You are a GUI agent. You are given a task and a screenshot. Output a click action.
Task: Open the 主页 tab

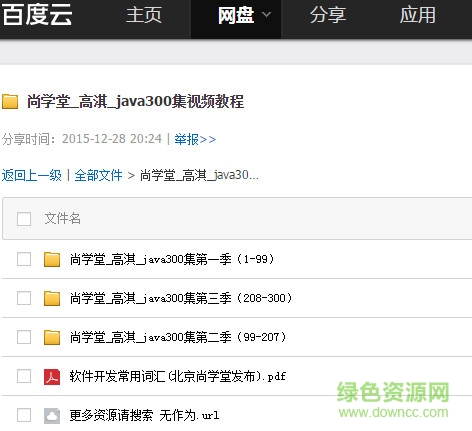(144, 15)
